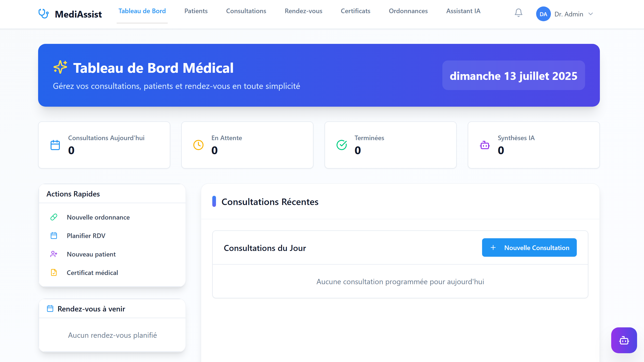Viewport: 644px width, 362px height.
Task: Select the Certificat médical quick action
Action: point(92,273)
